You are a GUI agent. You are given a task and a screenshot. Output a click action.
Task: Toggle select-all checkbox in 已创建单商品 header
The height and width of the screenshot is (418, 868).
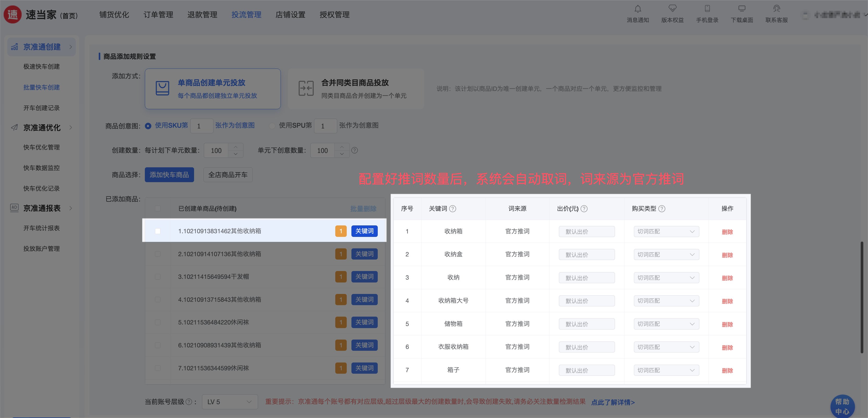pyautogui.click(x=158, y=209)
